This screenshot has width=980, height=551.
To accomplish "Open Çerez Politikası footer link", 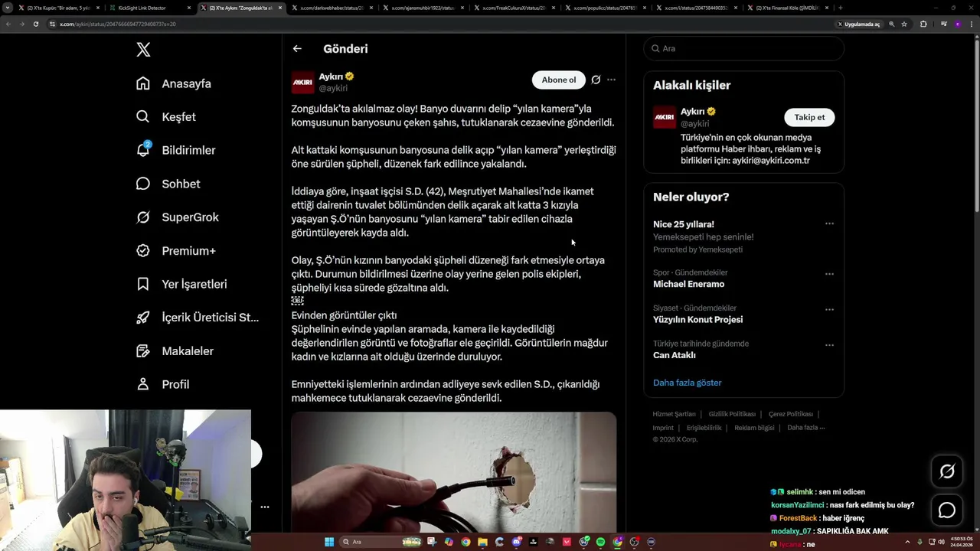I will [790, 414].
